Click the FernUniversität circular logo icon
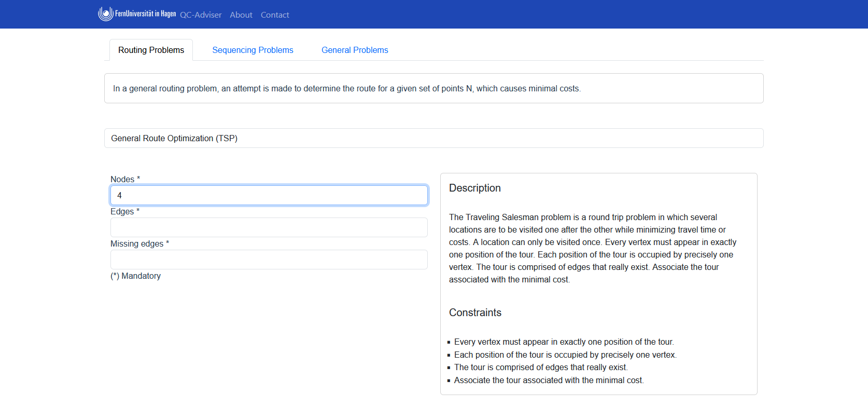This screenshot has height=407, width=868. click(105, 14)
